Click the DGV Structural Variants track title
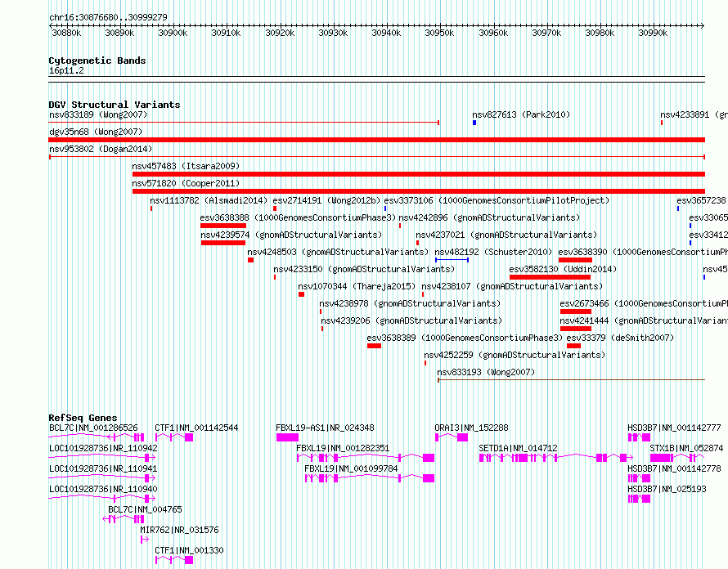The width and height of the screenshot is (728, 569). (x=115, y=105)
